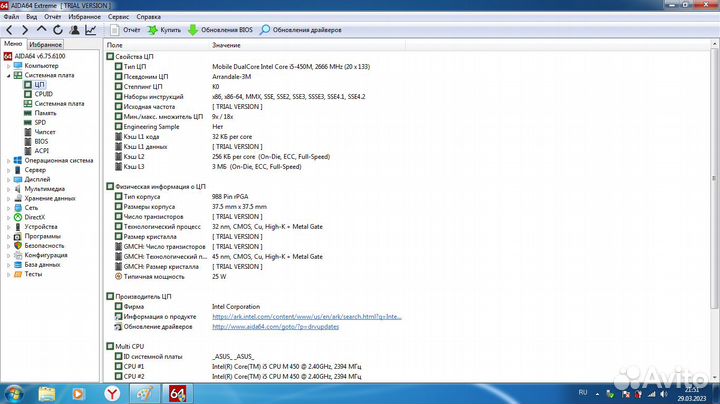Image resolution: width=720 pixels, height=404 pixels.
Task: Refresh the page with the circular arrow icon
Action: pos(58,30)
